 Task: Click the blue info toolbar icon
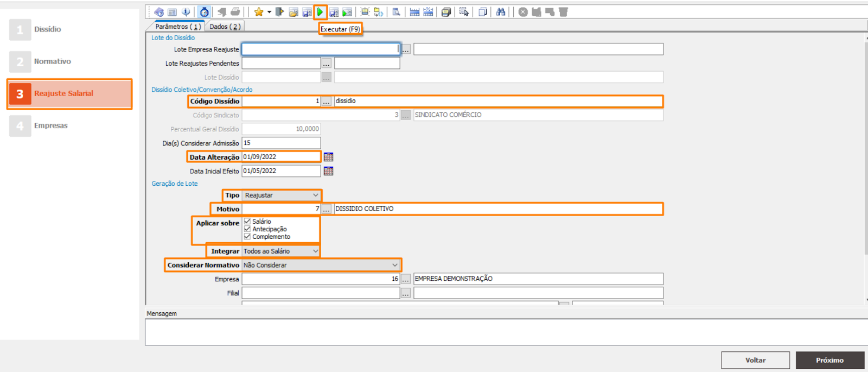(x=186, y=12)
